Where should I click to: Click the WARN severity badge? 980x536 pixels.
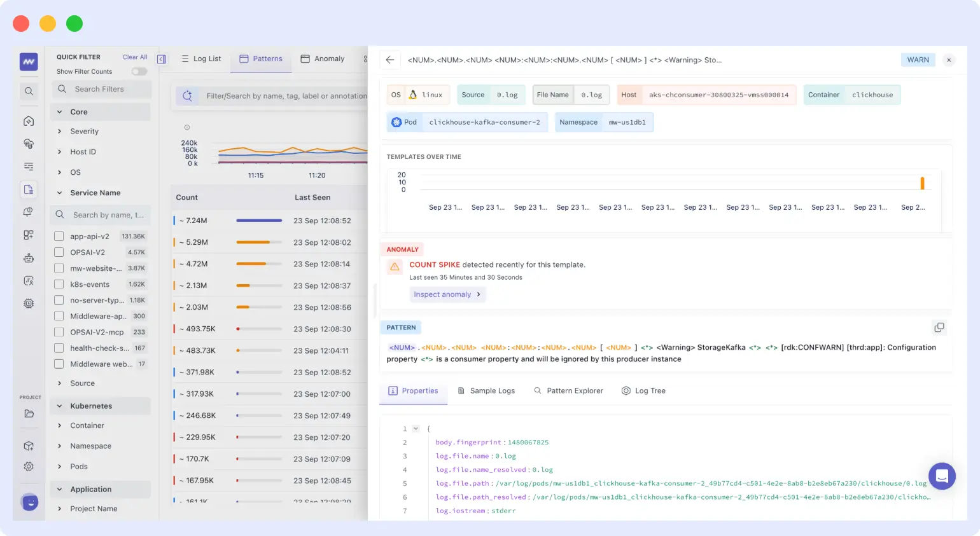point(918,60)
